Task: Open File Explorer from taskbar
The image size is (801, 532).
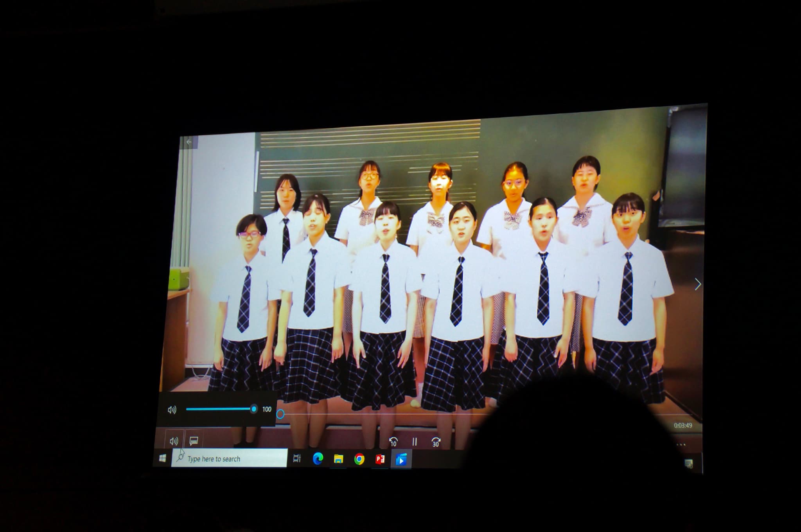Action: coord(339,459)
